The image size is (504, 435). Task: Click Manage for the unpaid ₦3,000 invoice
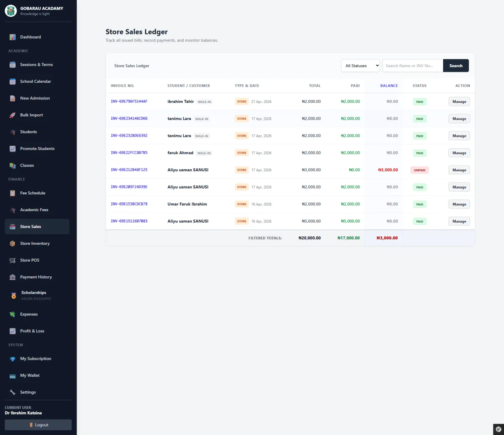tap(459, 170)
